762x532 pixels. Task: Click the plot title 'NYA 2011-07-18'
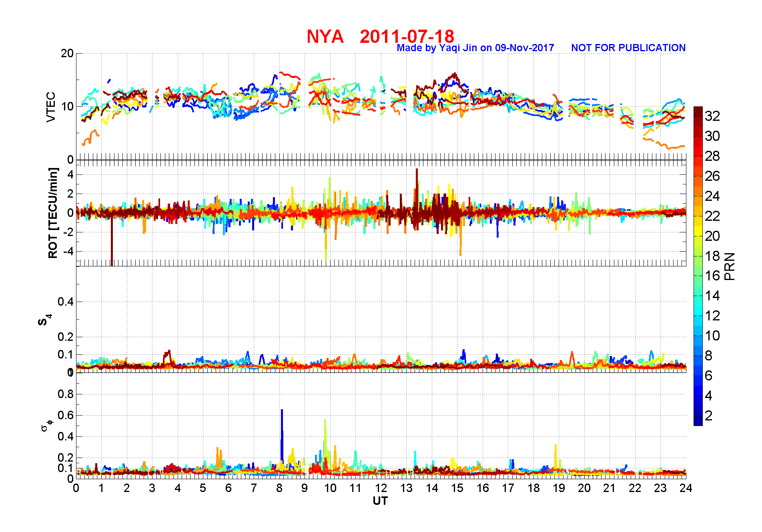click(x=380, y=36)
